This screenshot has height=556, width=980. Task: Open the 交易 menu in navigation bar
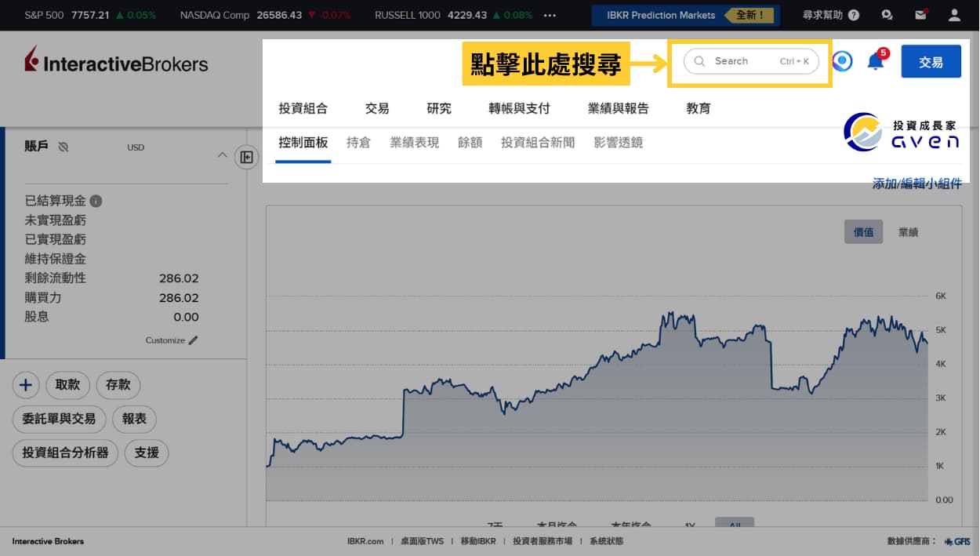[x=377, y=108]
